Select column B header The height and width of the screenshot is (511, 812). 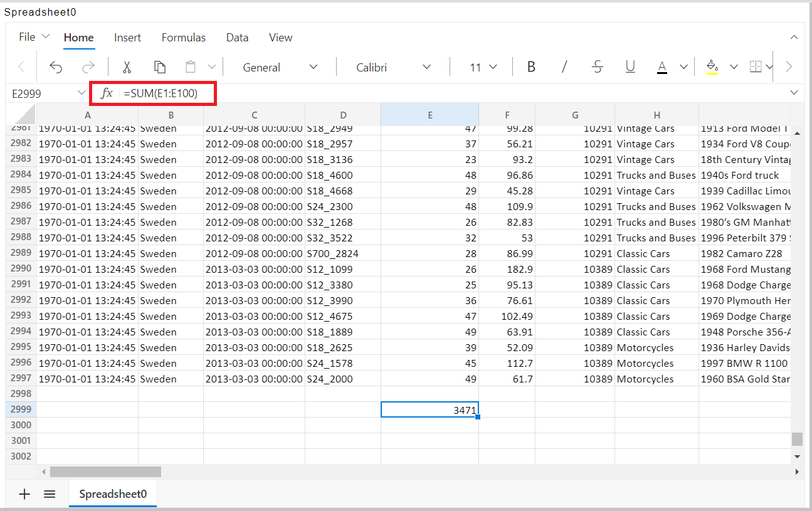171,115
